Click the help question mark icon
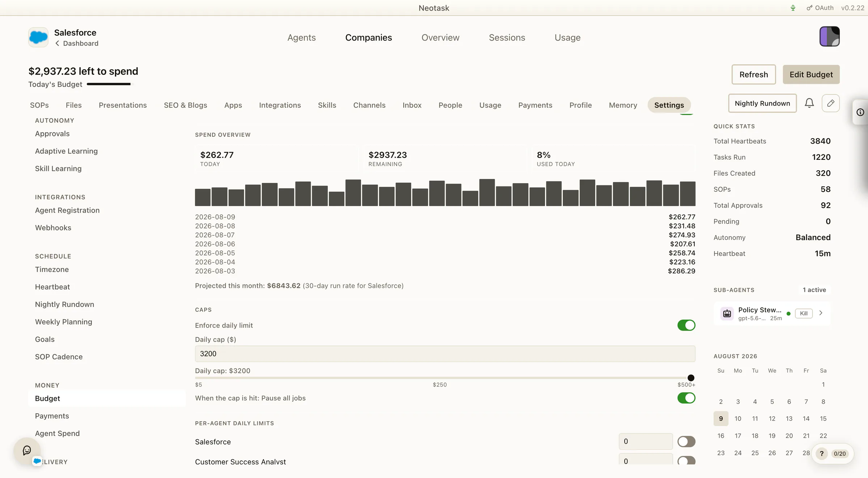This screenshot has height=478, width=868. [x=822, y=453]
